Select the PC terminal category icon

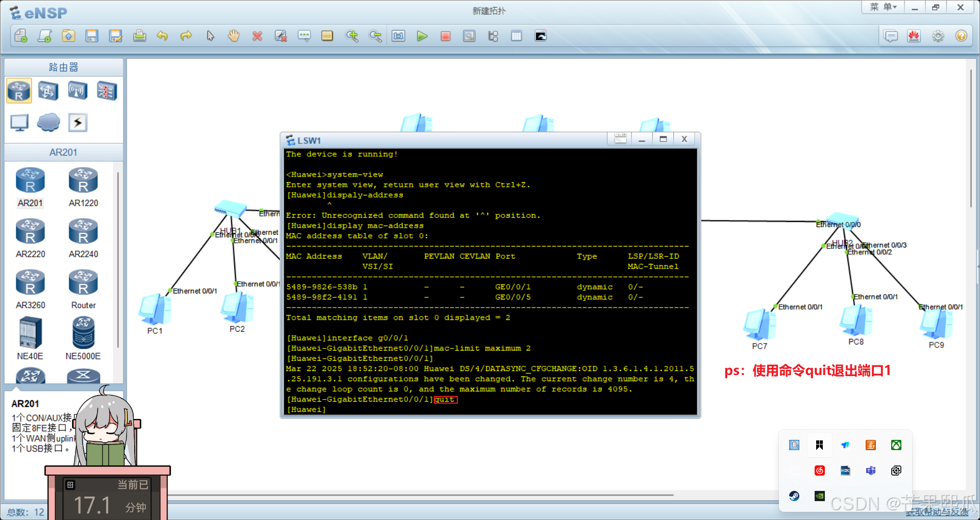(19, 122)
